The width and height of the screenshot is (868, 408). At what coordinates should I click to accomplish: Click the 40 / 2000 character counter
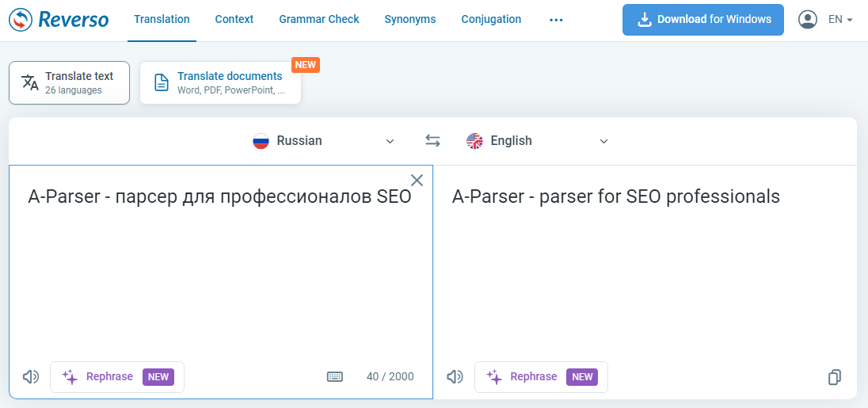(390, 377)
